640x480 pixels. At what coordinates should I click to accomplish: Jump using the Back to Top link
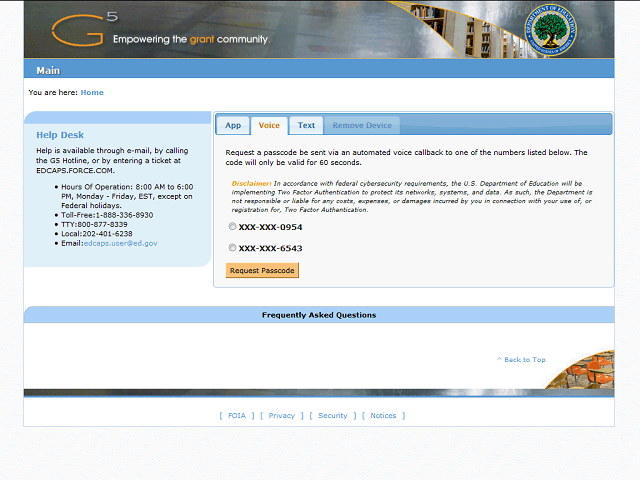(521, 360)
